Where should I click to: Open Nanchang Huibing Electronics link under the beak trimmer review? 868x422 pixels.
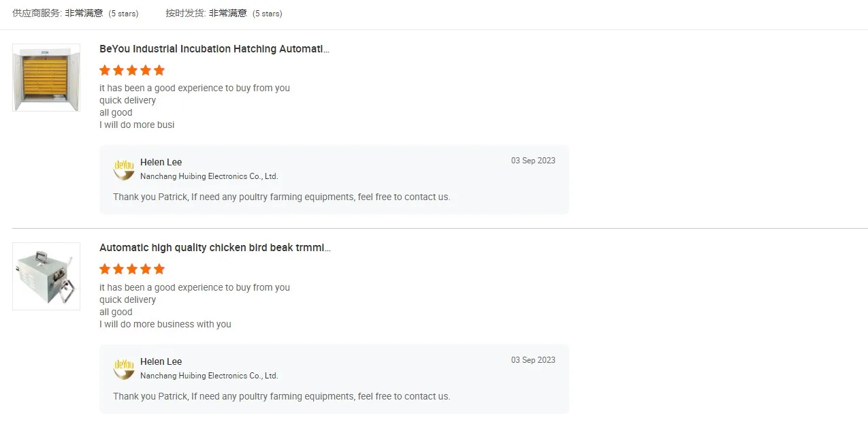209,376
